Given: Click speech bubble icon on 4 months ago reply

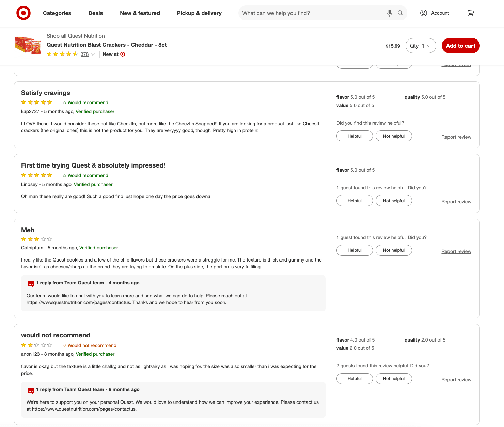Looking at the screenshot, I should point(31,283).
